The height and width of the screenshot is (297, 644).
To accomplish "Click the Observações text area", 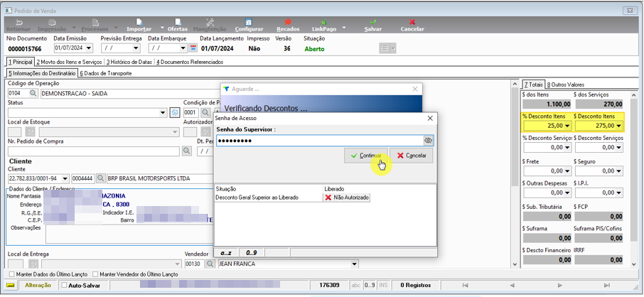I will pos(129,234).
